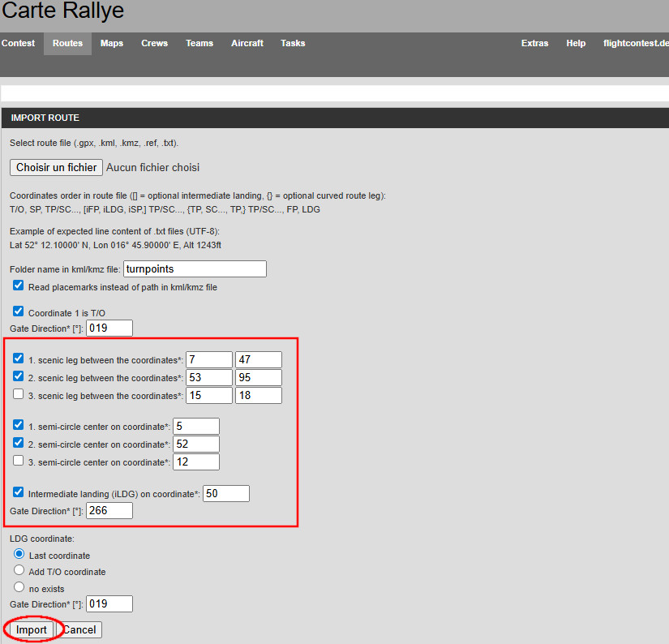This screenshot has height=644, width=669.
Task: Click the Folder name turnpoints field
Action: [195, 268]
